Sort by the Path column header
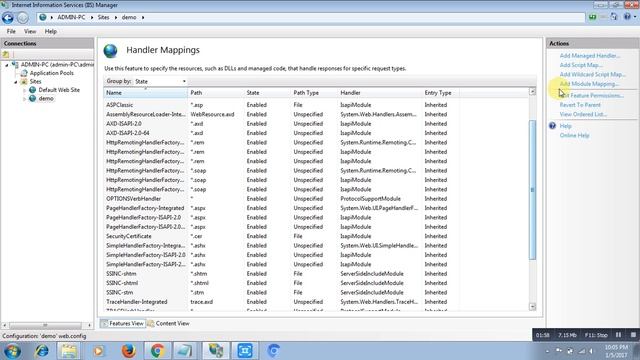 216,93
